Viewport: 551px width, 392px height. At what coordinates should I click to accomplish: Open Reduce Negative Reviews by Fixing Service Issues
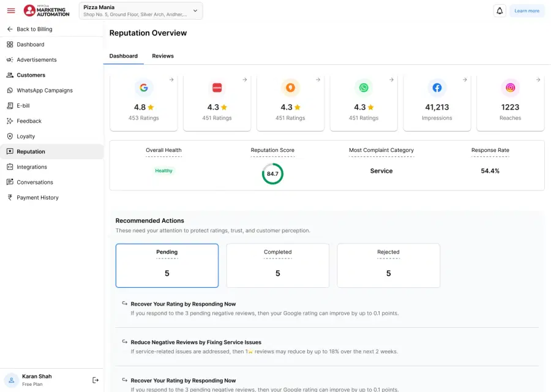pyautogui.click(x=196, y=342)
